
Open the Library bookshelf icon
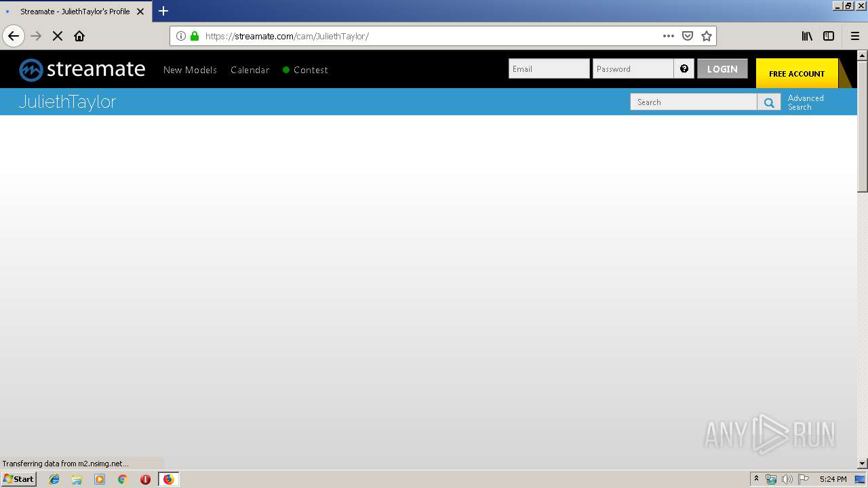click(807, 36)
